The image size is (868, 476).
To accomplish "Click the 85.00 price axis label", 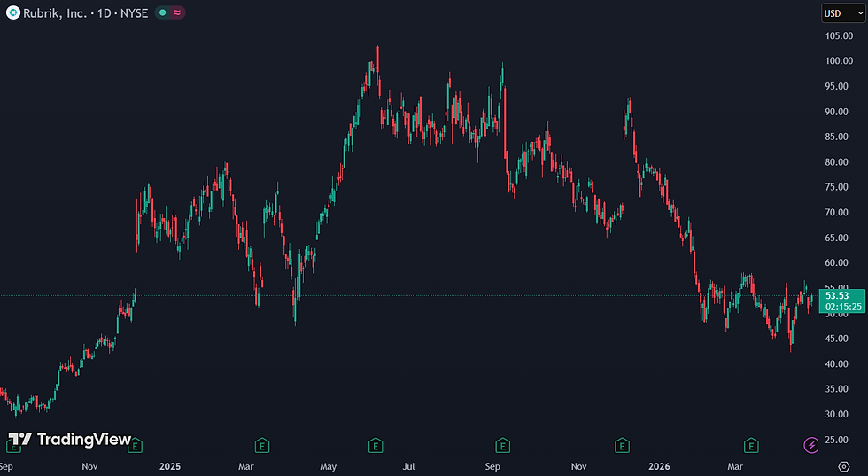I will [x=836, y=137].
